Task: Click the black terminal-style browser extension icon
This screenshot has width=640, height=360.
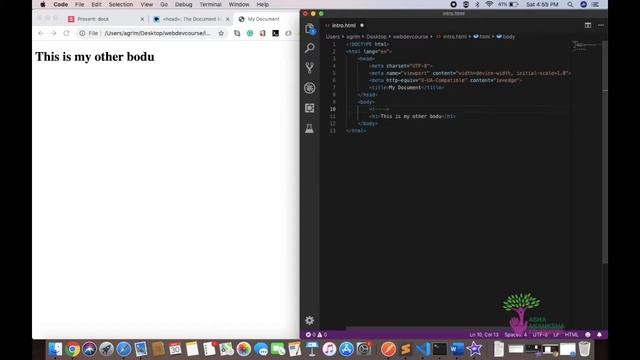Action: 276,33
